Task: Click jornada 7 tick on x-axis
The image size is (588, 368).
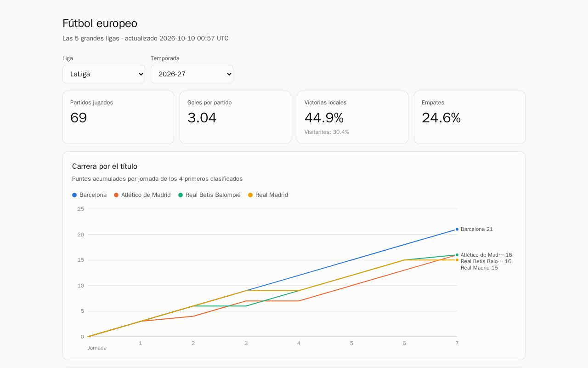Action: 457,343
